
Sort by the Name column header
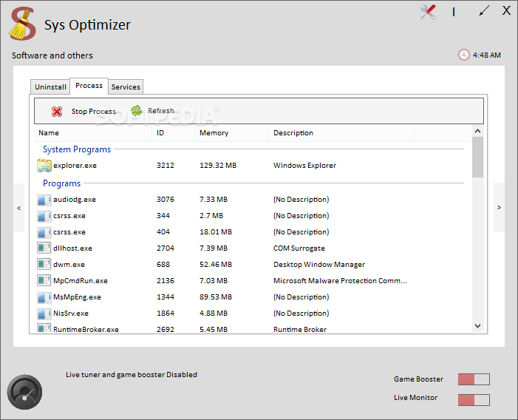pyautogui.click(x=93, y=133)
